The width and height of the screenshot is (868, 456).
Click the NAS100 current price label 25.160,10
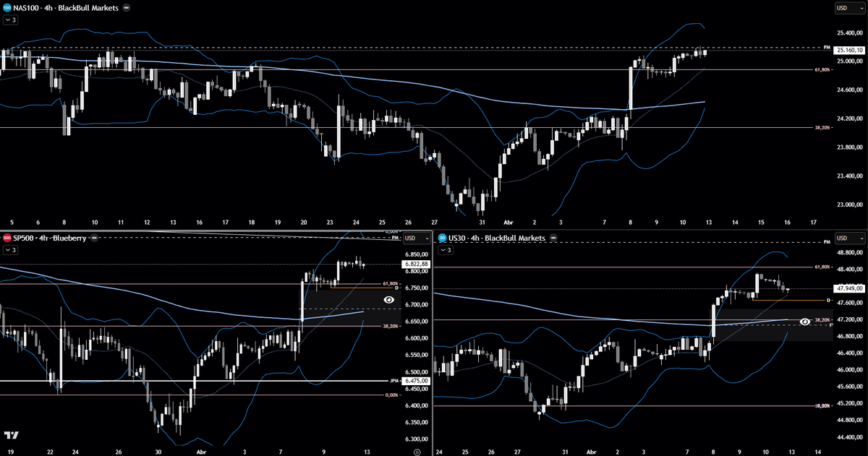(x=849, y=51)
